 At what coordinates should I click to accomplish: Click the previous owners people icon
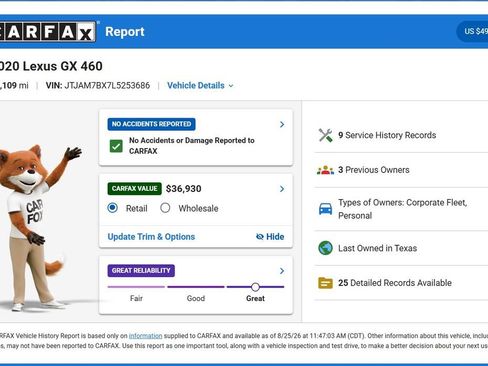(325, 170)
